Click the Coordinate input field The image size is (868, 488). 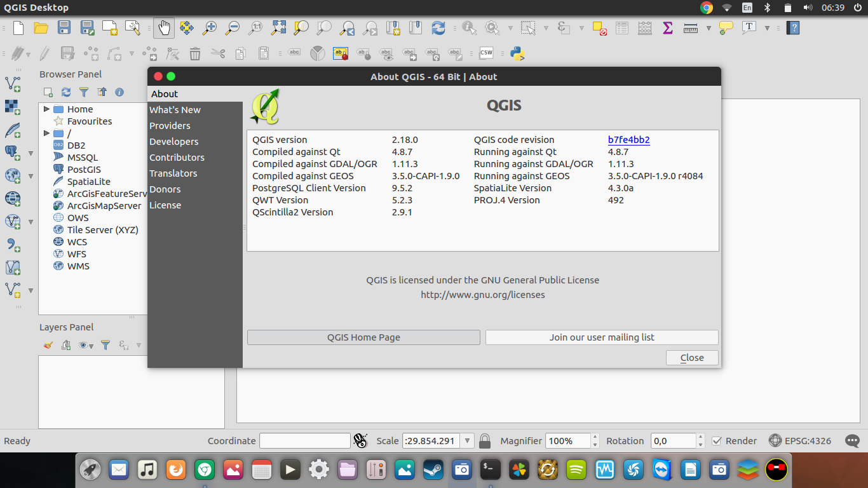(305, 440)
